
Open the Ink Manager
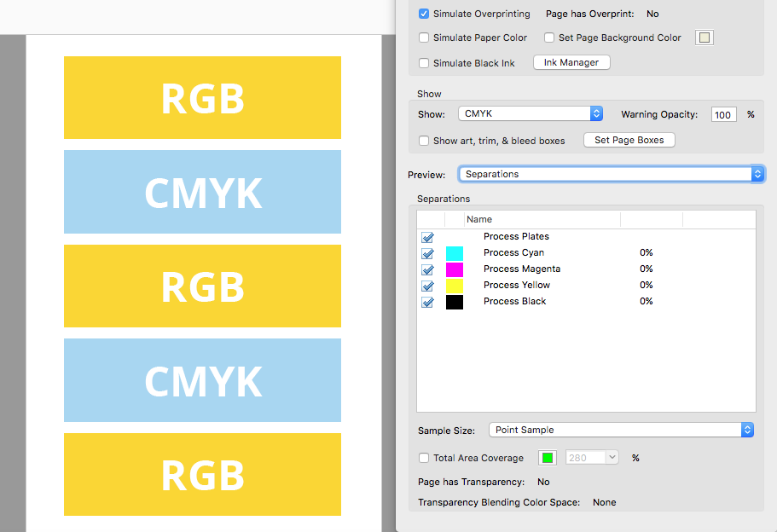571,61
